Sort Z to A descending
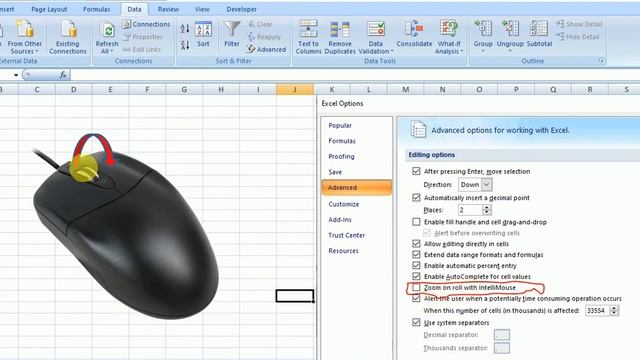 pos(185,45)
